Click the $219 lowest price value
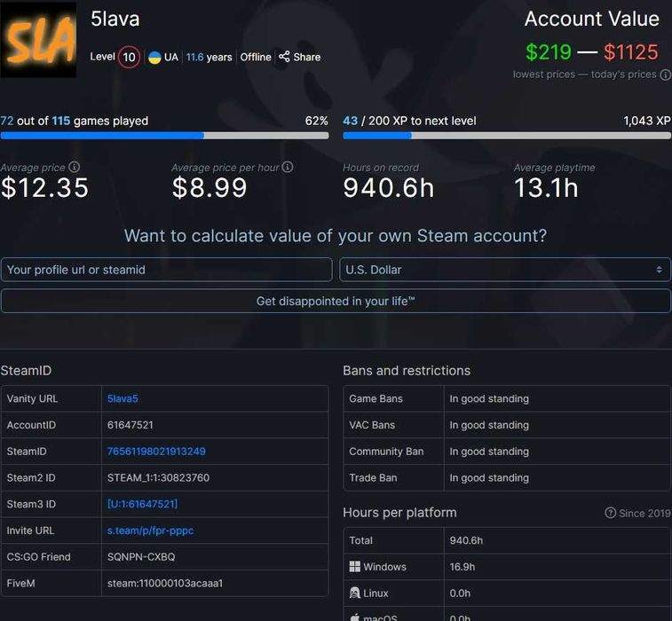 pyautogui.click(x=548, y=52)
